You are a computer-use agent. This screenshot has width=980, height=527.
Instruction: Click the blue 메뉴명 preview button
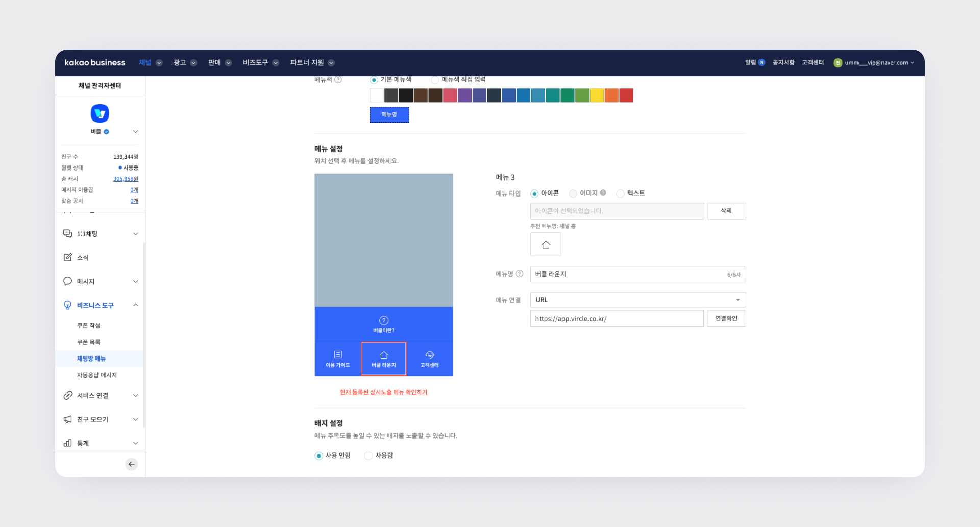pos(389,115)
